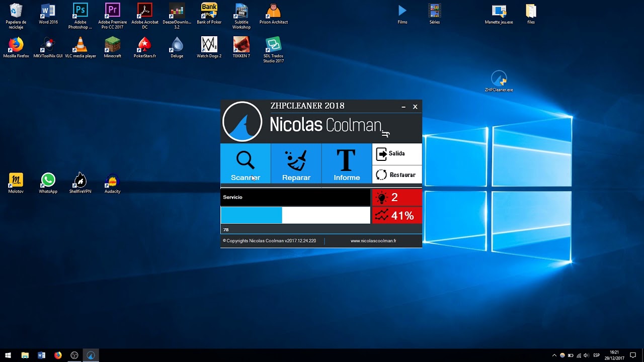Open the Windows Start menu
This screenshot has height=362, width=644.
pos(8,355)
